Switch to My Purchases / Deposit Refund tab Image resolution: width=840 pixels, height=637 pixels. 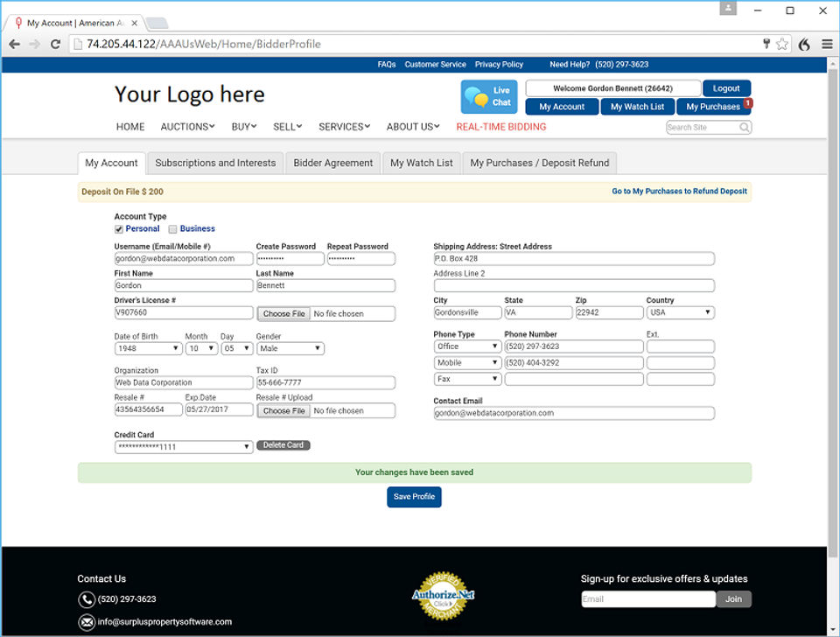point(540,164)
